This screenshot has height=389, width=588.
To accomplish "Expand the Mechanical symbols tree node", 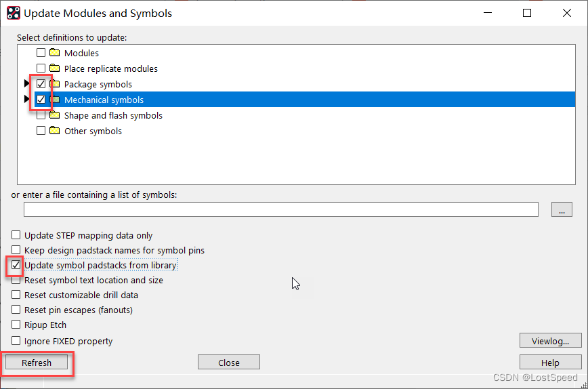I will (x=27, y=100).
